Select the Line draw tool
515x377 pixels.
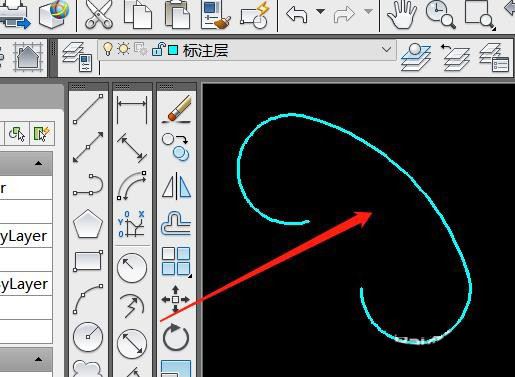point(88,109)
